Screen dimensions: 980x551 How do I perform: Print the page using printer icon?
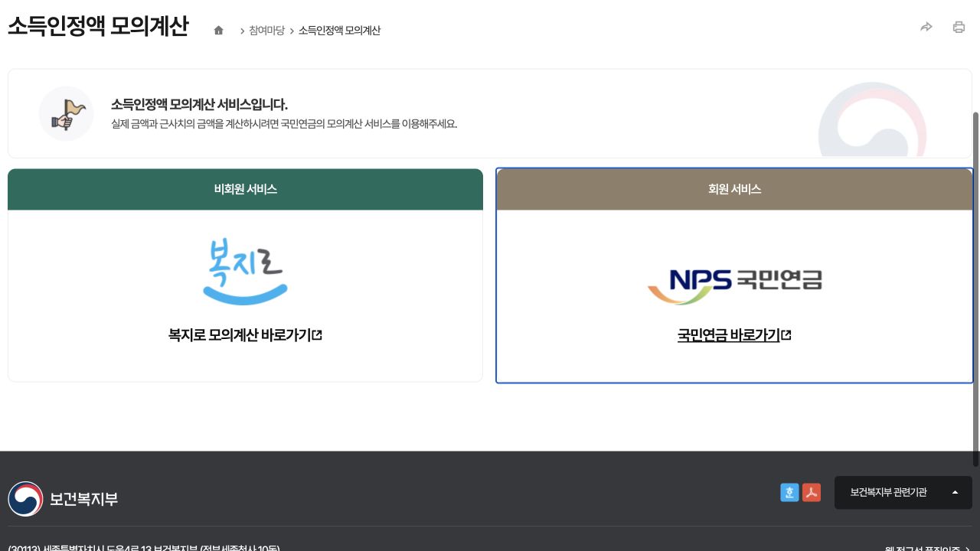click(959, 28)
